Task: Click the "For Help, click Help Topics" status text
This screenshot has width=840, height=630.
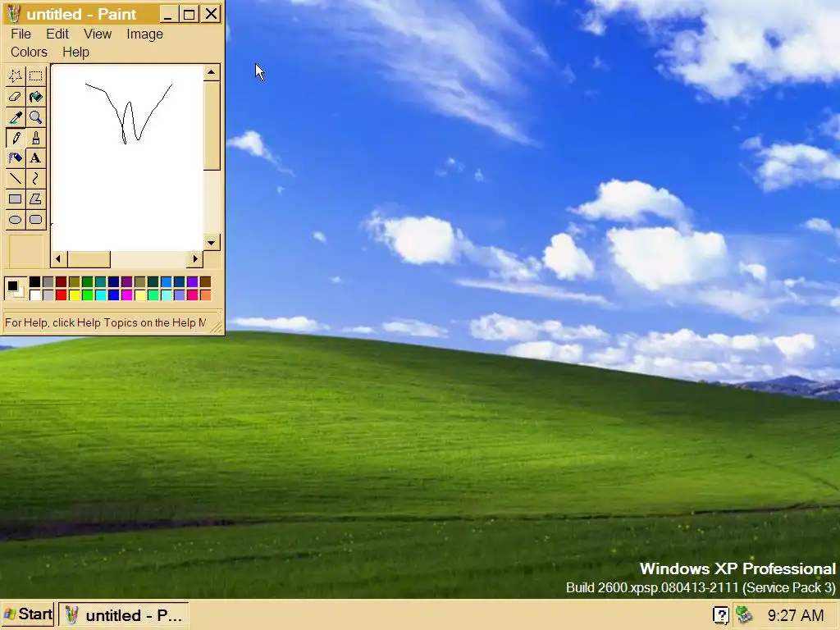Action: coord(106,322)
